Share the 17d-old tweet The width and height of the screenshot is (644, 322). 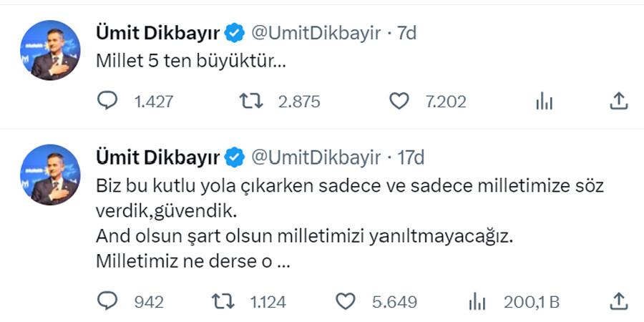618,301
